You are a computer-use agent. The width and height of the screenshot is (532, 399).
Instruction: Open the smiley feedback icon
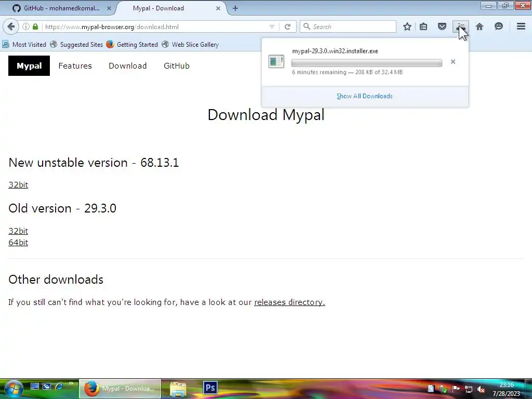click(x=498, y=26)
